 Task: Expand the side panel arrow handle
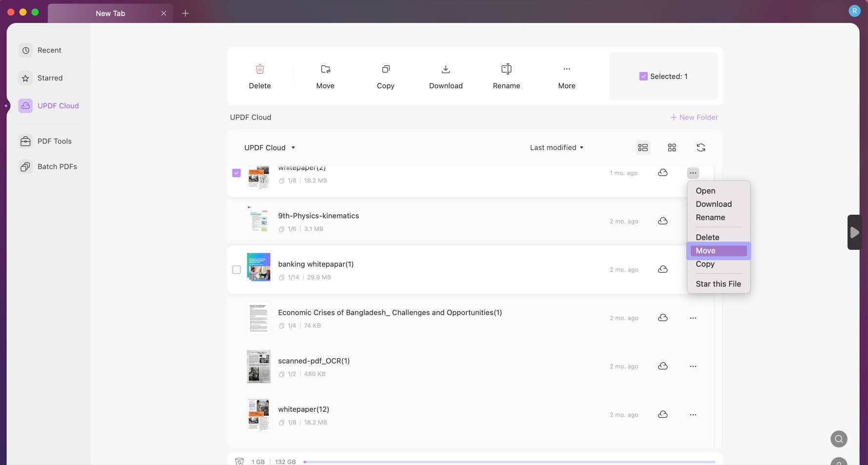point(854,232)
